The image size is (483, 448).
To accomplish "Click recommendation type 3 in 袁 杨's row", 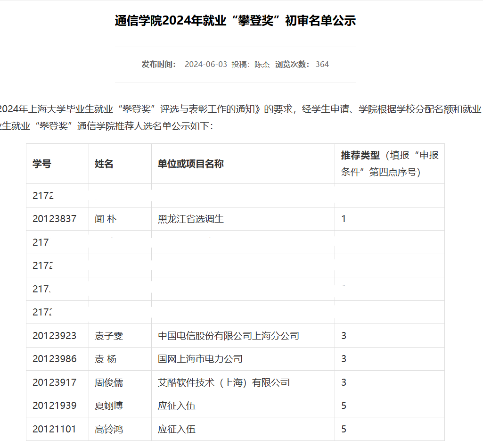I will coord(344,359).
